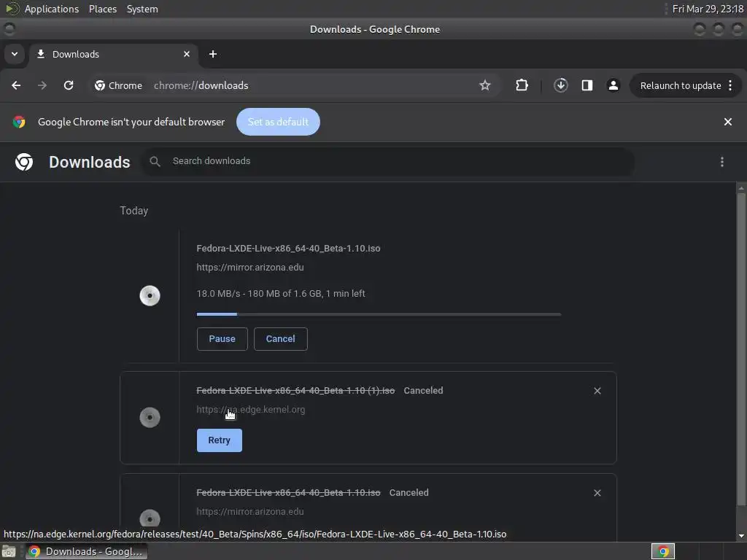
Task: Click the Chrome logo beside the Downloads heading
Action: pos(24,162)
